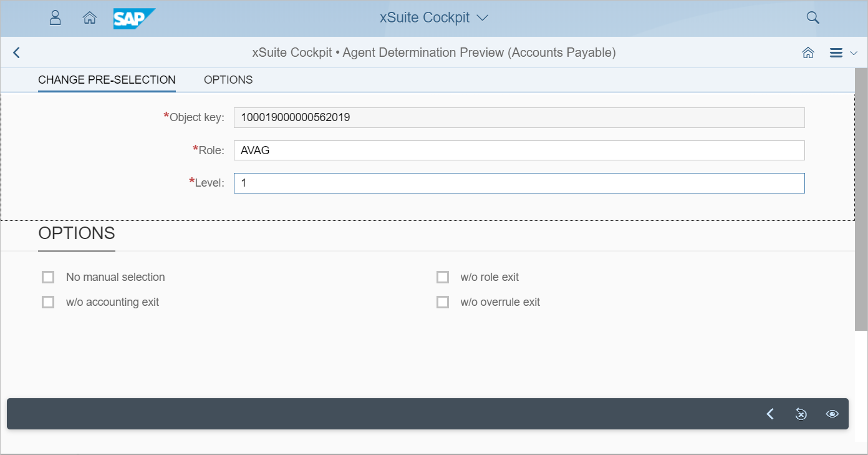Tick the w/o role exit checkbox
This screenshot has height=455, width=868.
443,277
